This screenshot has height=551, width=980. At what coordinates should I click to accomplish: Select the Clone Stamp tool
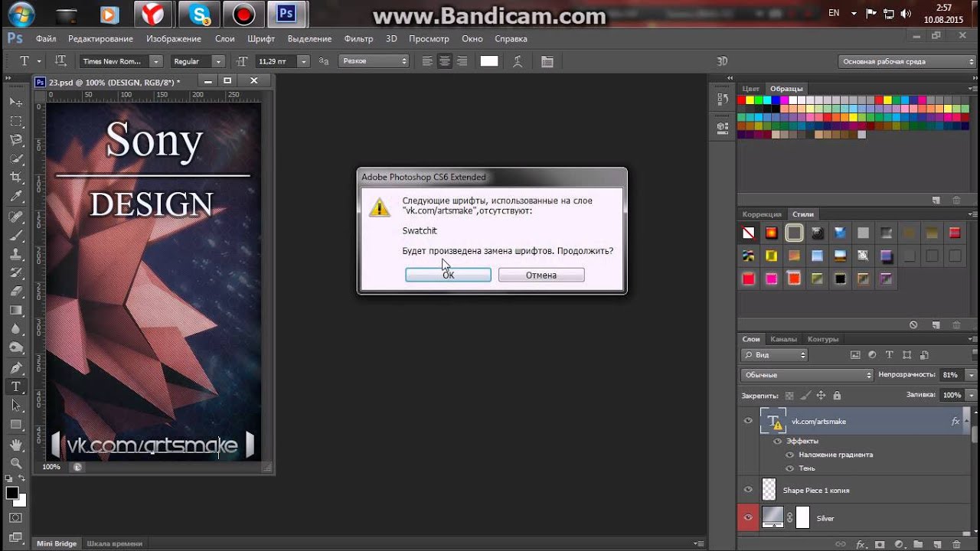click(x=16, y=254)
